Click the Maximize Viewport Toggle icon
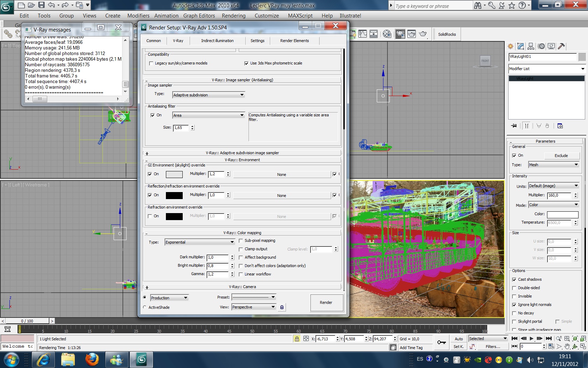Image resolution: width=588 pixels, height=368 pixels. pos(583,346)
